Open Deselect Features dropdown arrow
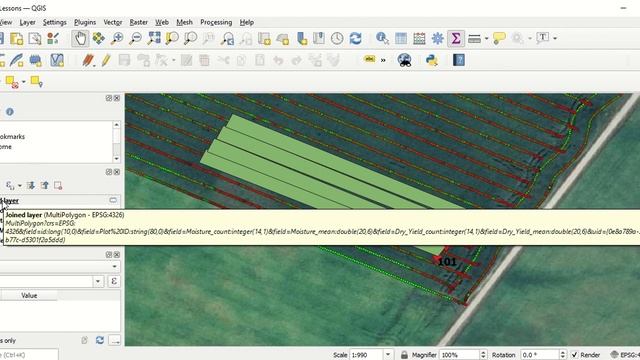This screenshot has width=640, height=360. tap(24, 82)
